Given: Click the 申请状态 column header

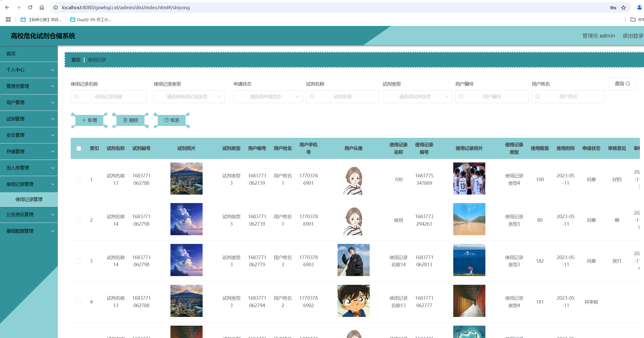Looking at the screenshot, I should click(x=591, y=148).
